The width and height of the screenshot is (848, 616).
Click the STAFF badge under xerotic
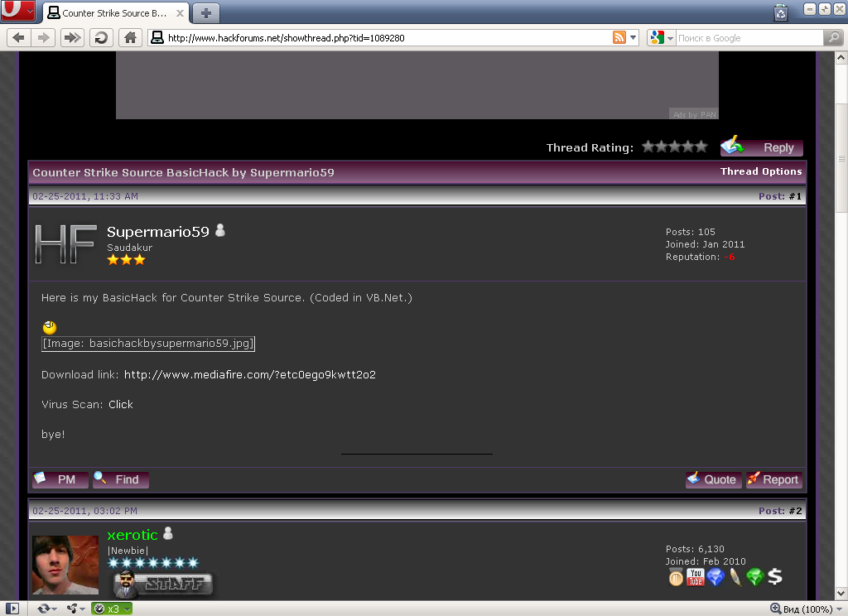tap(164, 584)
